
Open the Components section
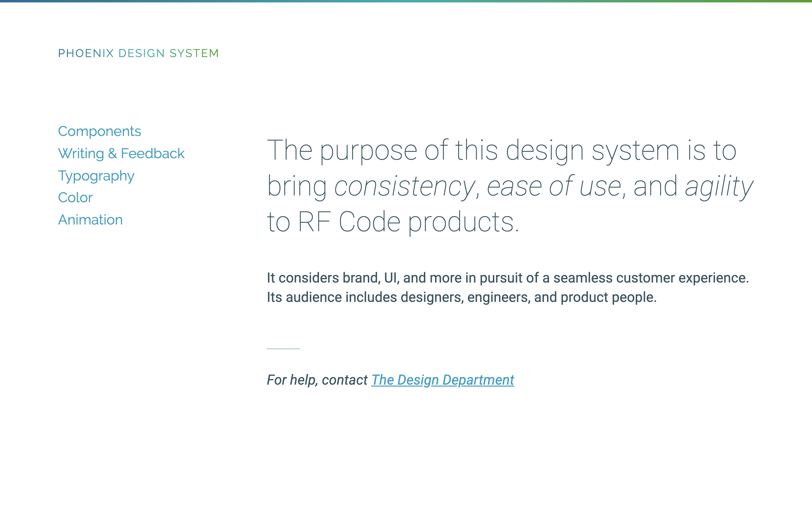pyautogui.click(x=99, y=131)
